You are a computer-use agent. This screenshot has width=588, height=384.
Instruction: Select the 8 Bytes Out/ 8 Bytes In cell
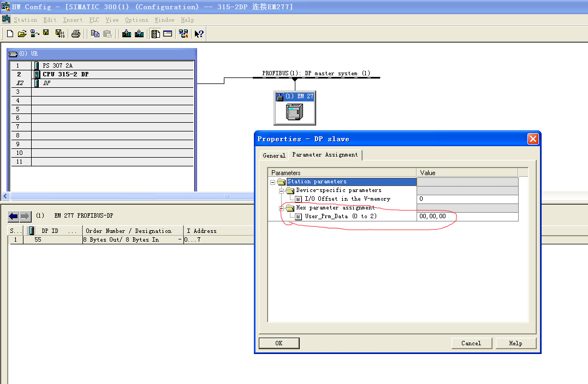pyautogui.click(x=133, y=240)
